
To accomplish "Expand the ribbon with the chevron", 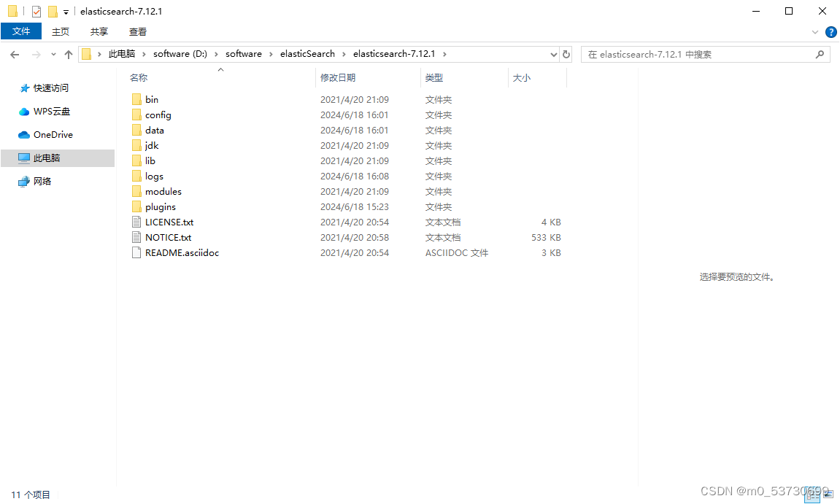I will 814,32.
